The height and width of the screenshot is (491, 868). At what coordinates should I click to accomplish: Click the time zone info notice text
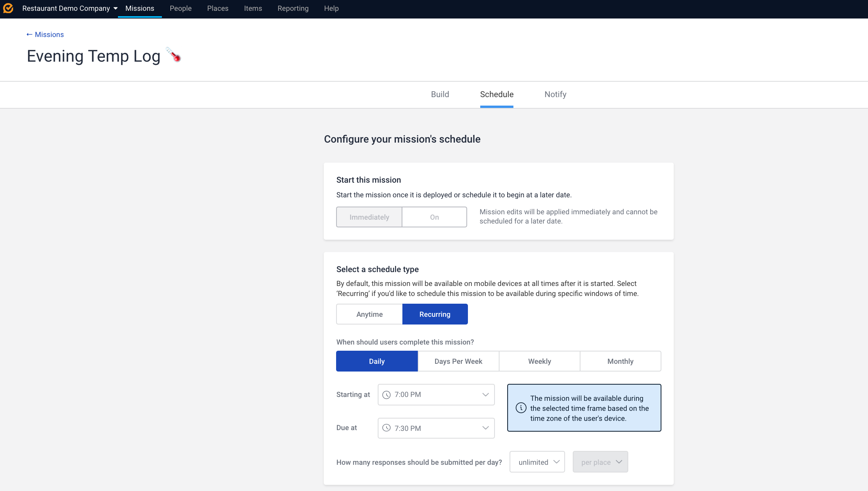coord(589,408)
